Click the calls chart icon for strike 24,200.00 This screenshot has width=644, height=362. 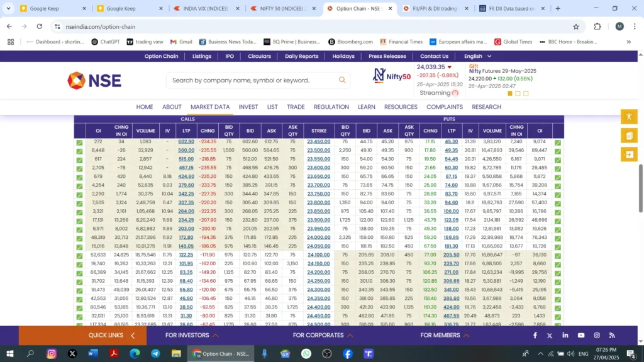click(x=79, y=273)
